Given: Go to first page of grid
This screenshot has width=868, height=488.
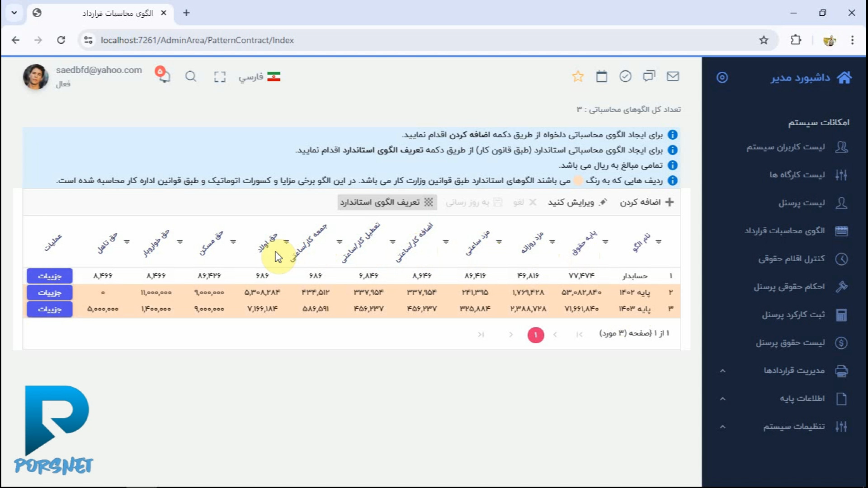Looking at the screenshot, I should tap(580, 335).
